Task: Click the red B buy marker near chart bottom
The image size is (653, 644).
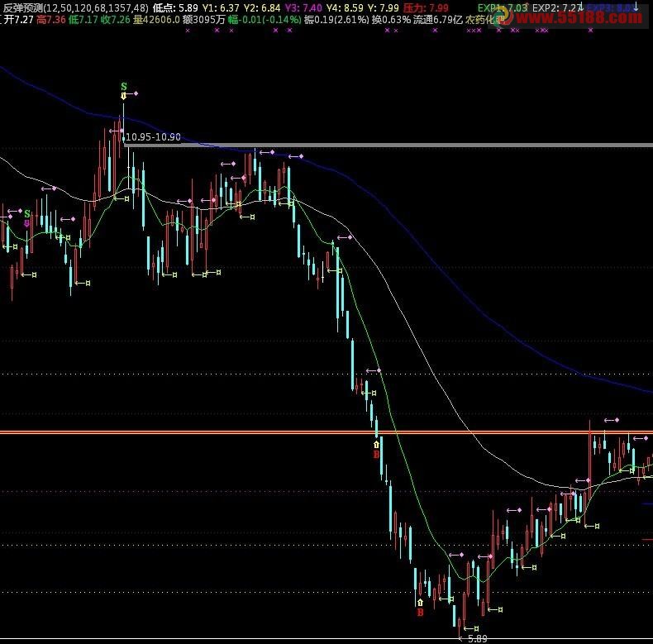Action: (420, 613)
